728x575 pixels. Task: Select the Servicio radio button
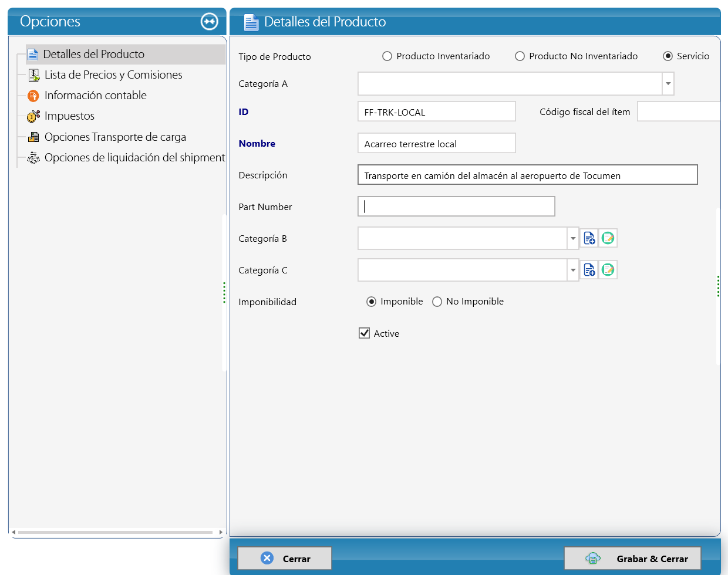click(x=668, y=56)
